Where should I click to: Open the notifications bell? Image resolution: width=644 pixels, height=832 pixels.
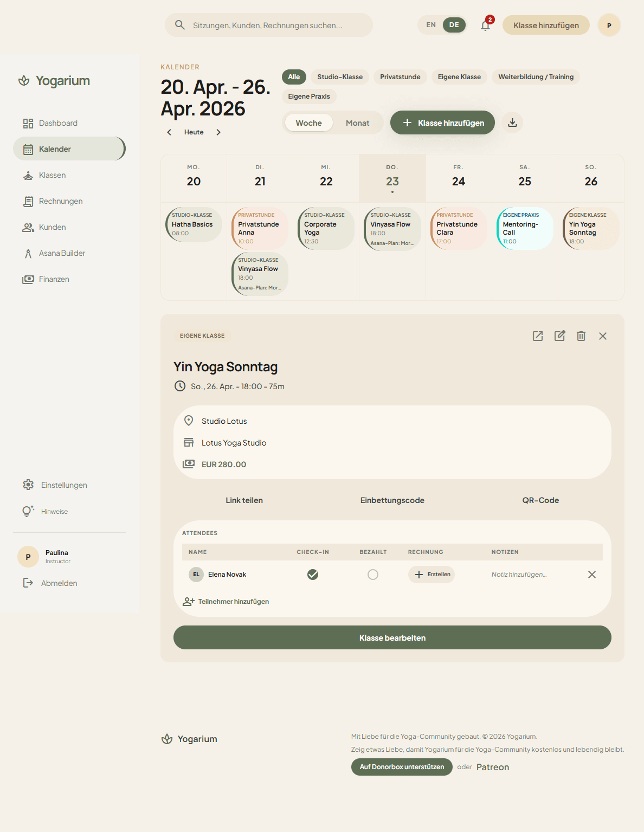(x=485, y=25)
